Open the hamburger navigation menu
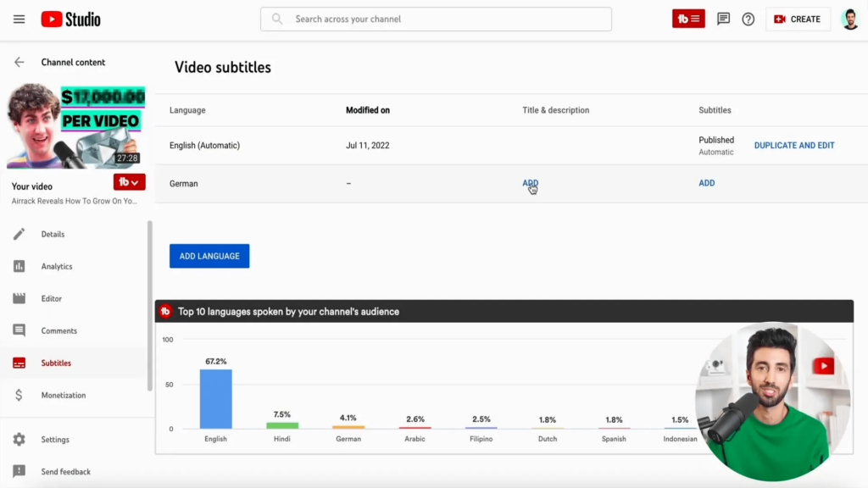The height and width of the screenshot is (488, 868). click(19, 19)
